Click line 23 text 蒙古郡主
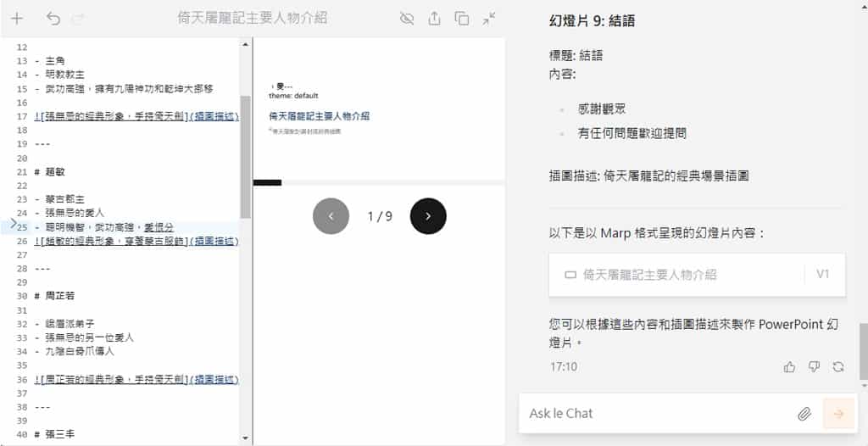 click(64, 199)
